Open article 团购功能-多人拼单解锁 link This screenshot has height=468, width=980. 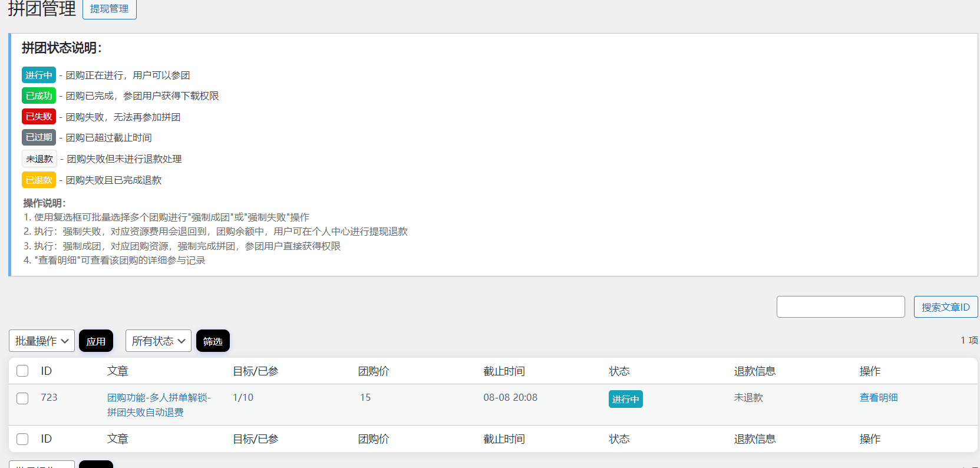pos(159,405)
